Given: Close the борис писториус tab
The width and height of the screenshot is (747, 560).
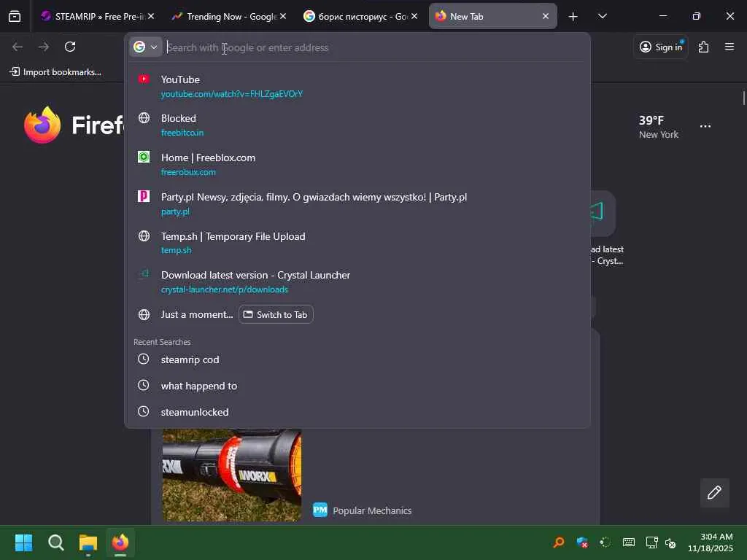Looking at the screenshot, I should click(414, 16).
